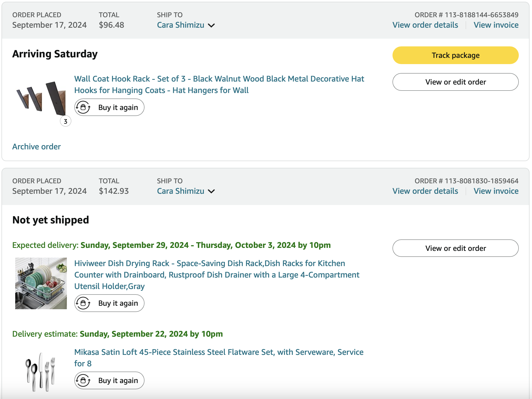Image resolution: width=532 pixels, height=399 pixels.
Task: Click the dish drying rack product thumbnail
Action: [x=41, y=284]
